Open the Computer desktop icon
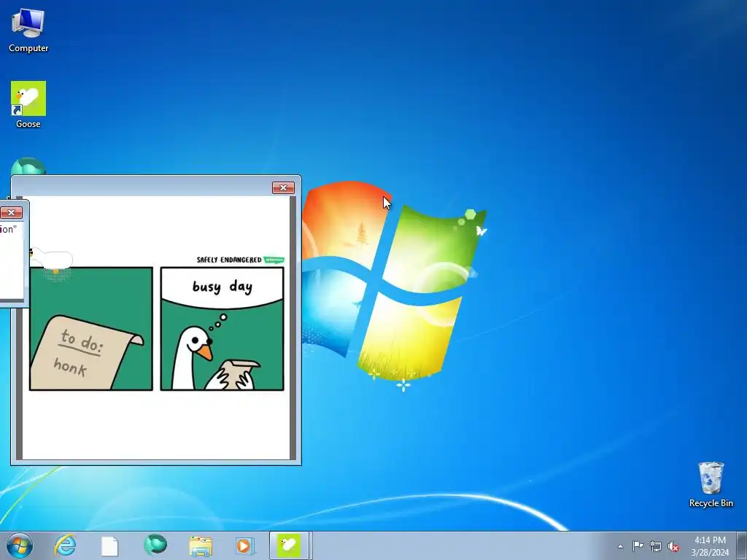Screen dimensions: 747x560 28,31
